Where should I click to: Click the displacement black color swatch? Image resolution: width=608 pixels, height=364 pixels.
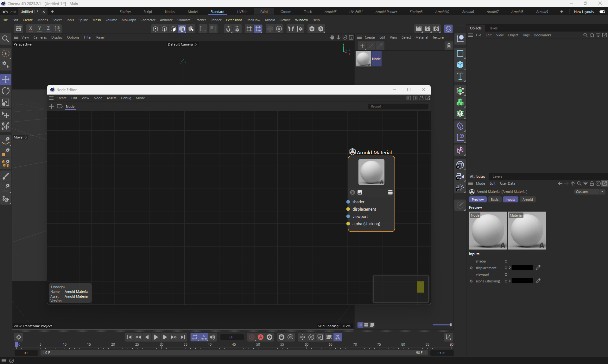(522, 268)
